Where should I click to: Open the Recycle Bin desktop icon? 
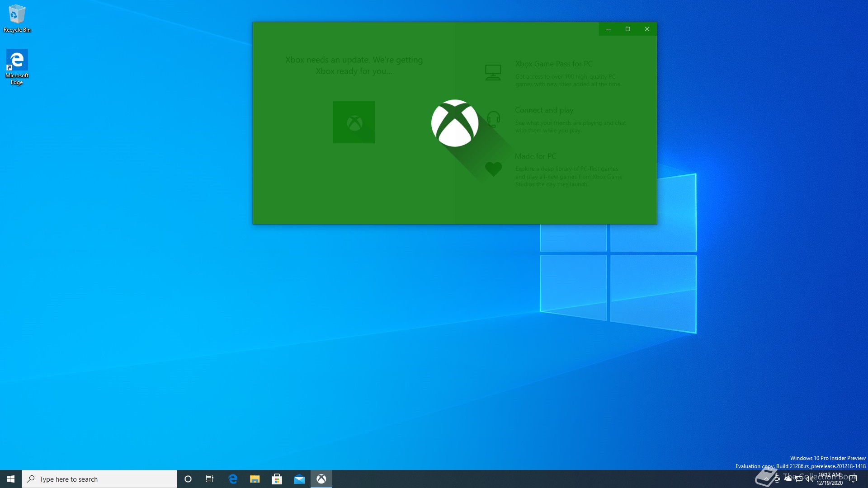point(17,19)
